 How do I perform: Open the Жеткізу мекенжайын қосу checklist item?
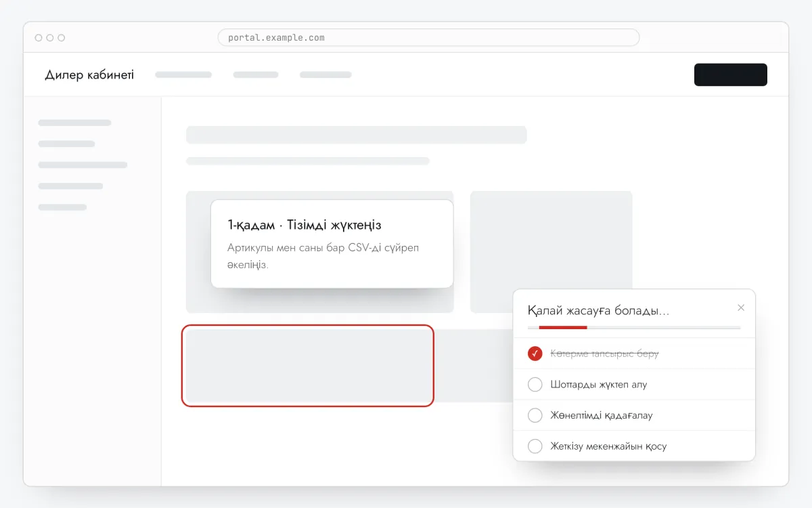(634, 446)
